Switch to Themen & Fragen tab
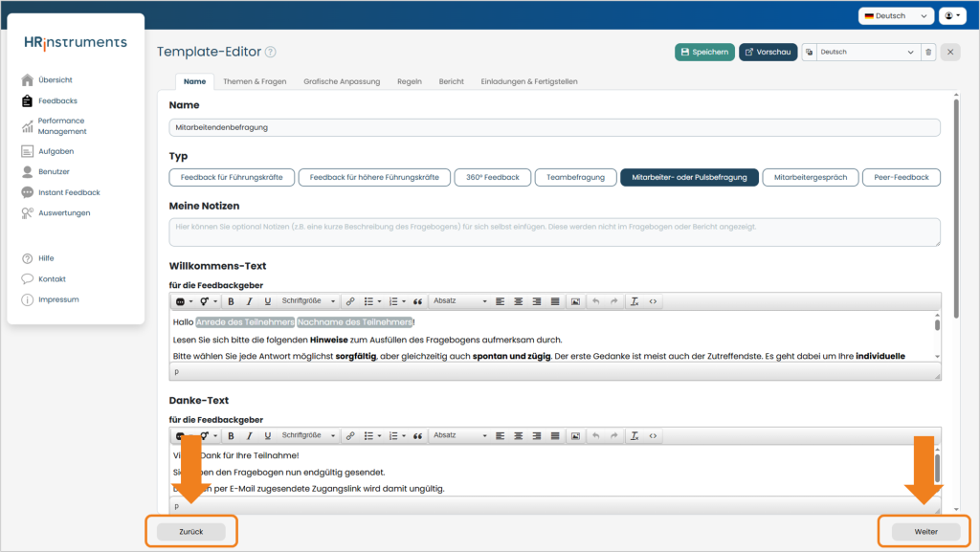The width and height of the screenshot is (980, 552). click(x=255, y=81)
